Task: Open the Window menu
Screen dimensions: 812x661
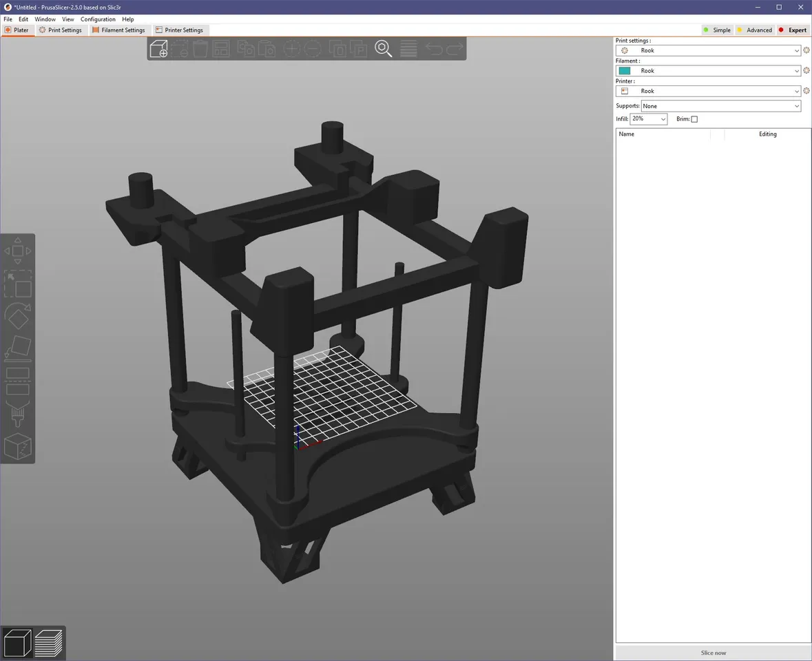Action: point(45,19)
